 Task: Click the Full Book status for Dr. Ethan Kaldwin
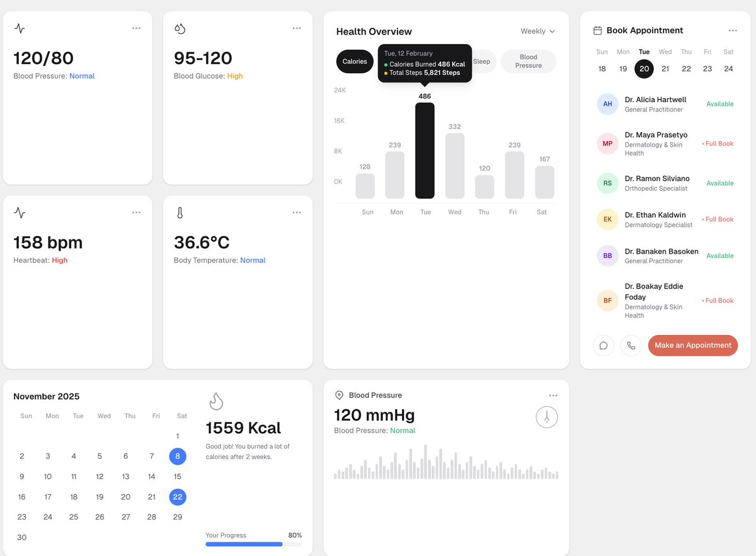(718, 219)
